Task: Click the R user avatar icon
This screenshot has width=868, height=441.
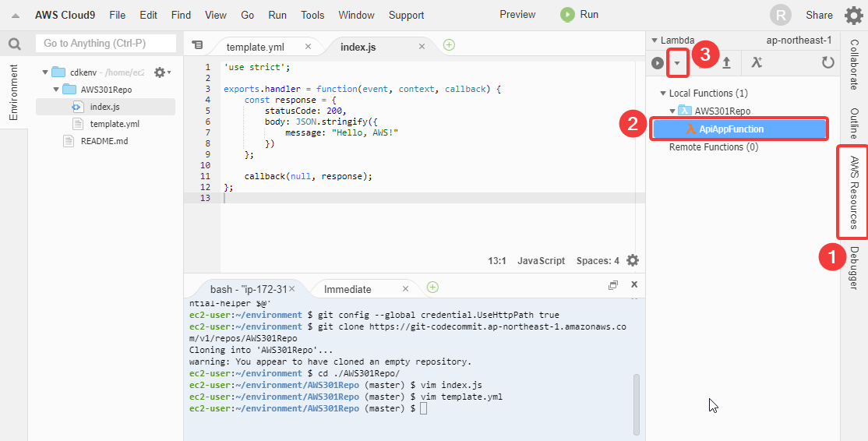Action: click(x=781, y=16)
